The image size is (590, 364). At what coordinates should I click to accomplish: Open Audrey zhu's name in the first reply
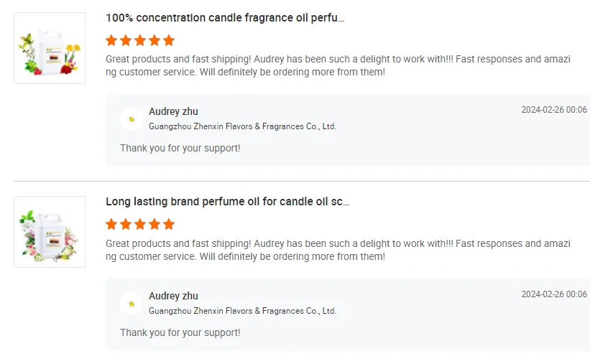pos(173,111)
